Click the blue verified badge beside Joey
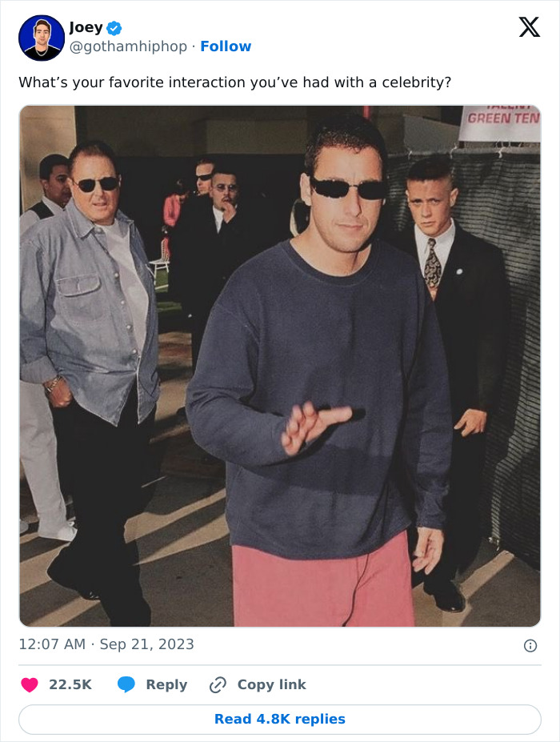Image resolution: width=560 pixels, height=742 pixels. [x=114, y=28]
